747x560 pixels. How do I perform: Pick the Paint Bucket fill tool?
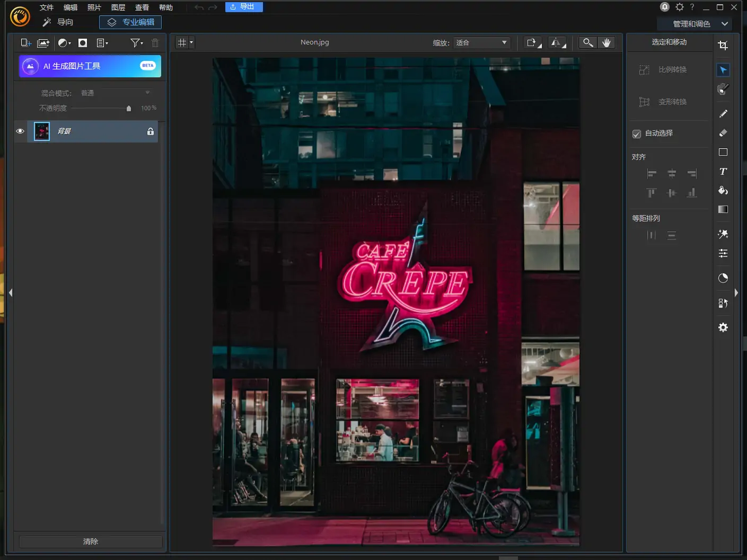[723, 191]
